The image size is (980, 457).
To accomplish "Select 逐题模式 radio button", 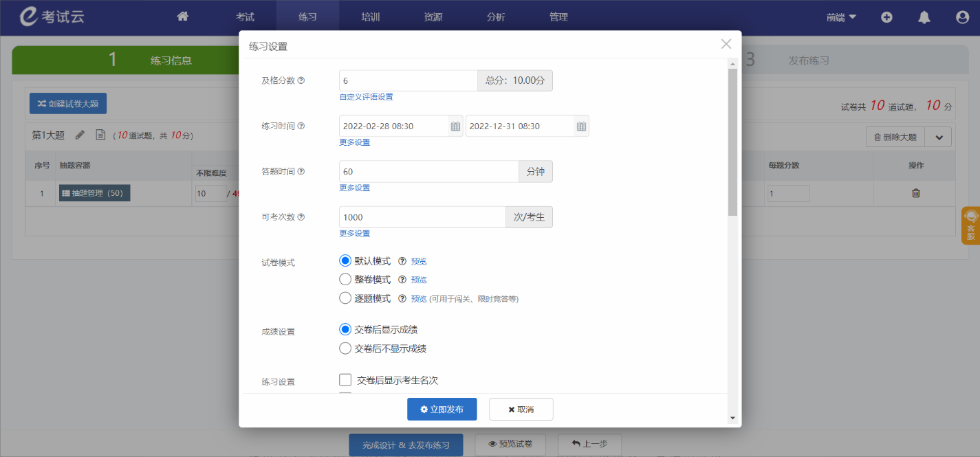I will pyautogui.click(x=346, y=298).
